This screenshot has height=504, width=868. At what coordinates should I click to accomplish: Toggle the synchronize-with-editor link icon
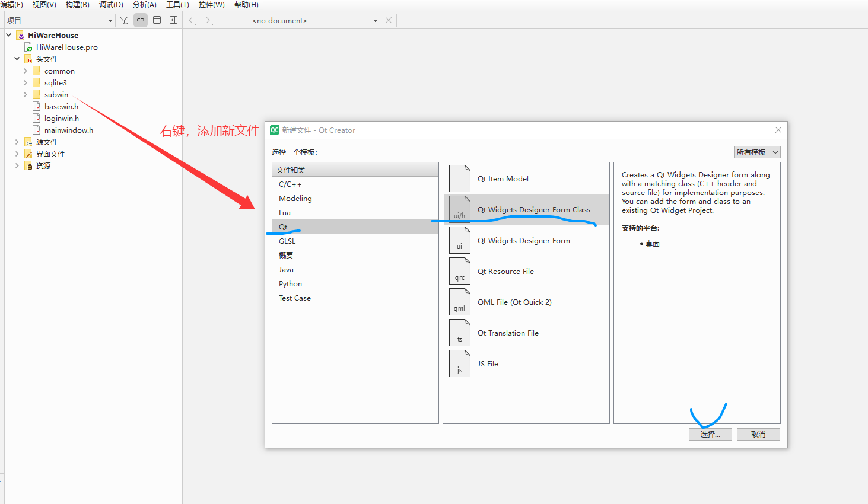pyautogui.click(x=141, y=20)
